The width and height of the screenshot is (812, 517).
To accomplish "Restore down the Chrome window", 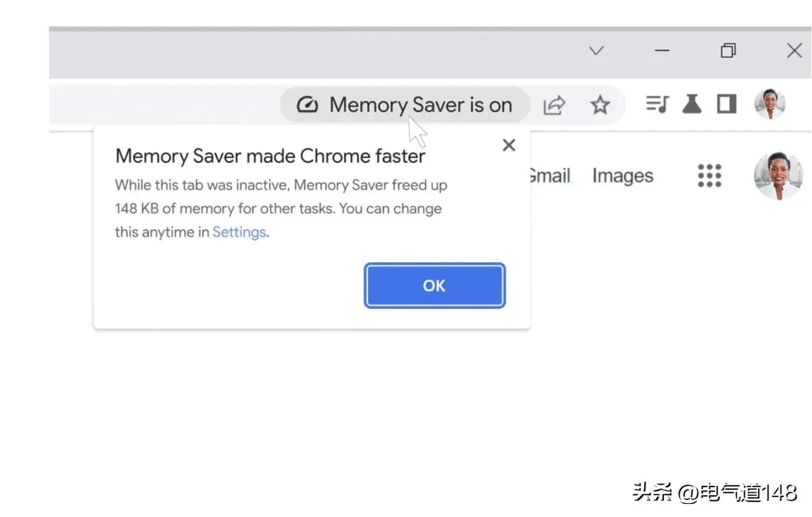I will (728, 51).
